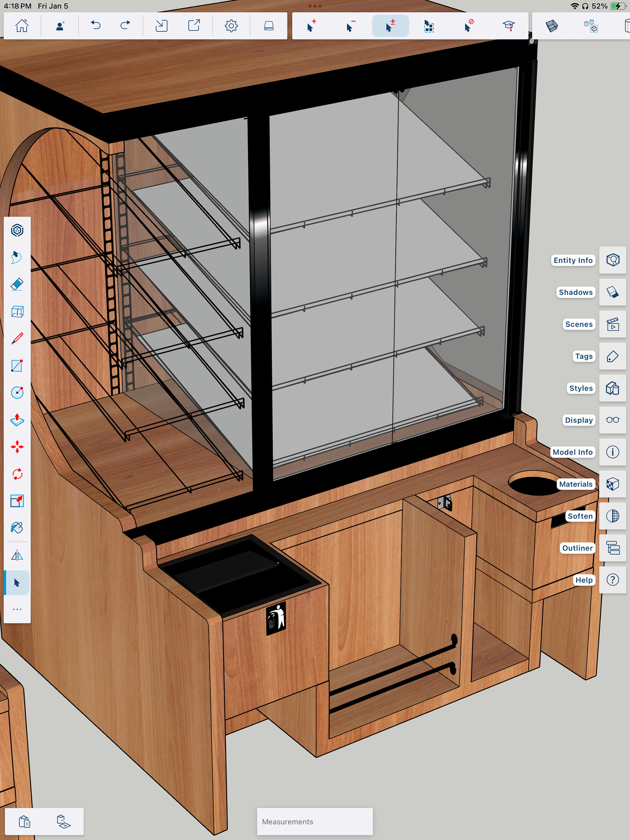
Task: Expand more tools with ellipsis button
Action: point(17,609)
